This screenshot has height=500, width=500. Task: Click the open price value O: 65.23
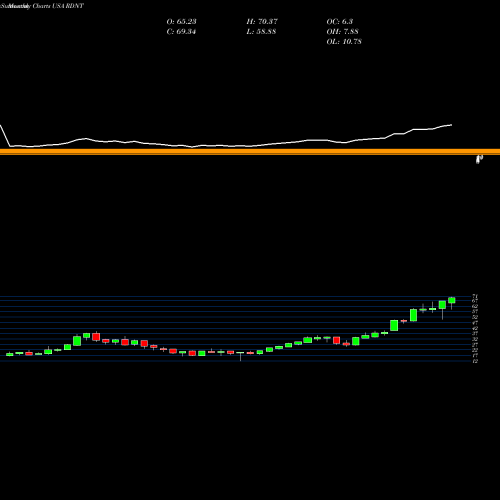click(181, 21)
